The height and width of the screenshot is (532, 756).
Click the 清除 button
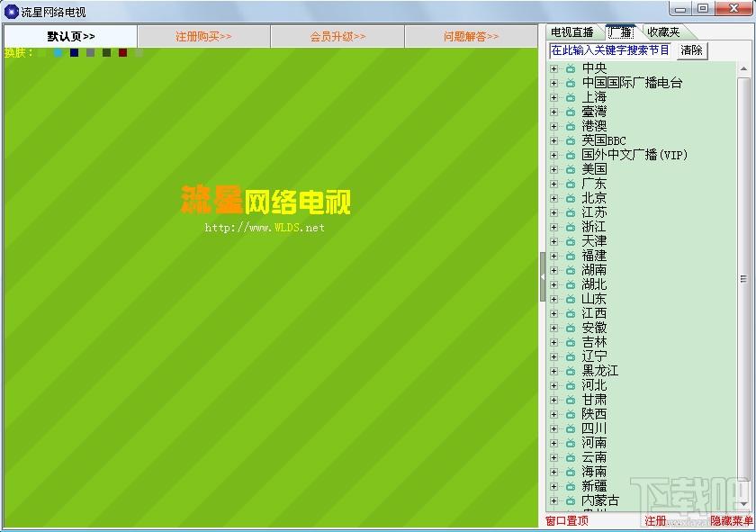click(x=691, y=50)
